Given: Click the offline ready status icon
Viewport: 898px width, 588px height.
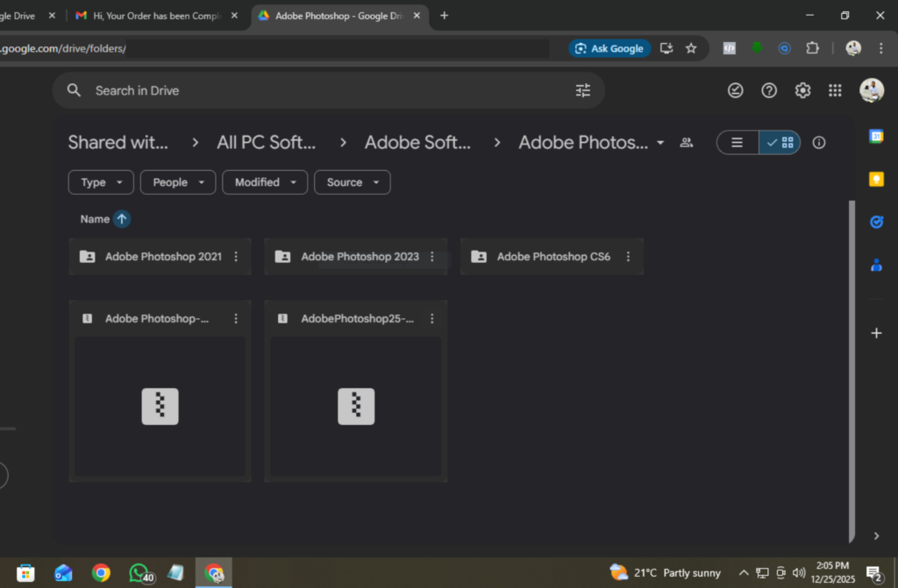Looking at the screenshot, I should pyautogui.click(x=736, y=90).
